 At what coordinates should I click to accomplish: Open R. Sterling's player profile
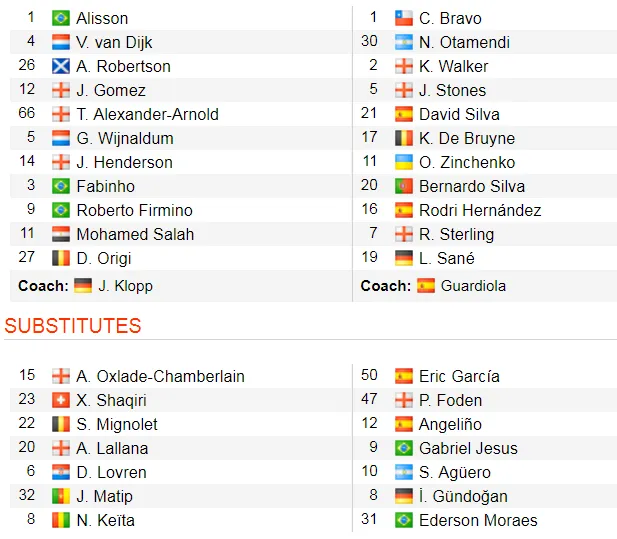click(x=456, y=234)
